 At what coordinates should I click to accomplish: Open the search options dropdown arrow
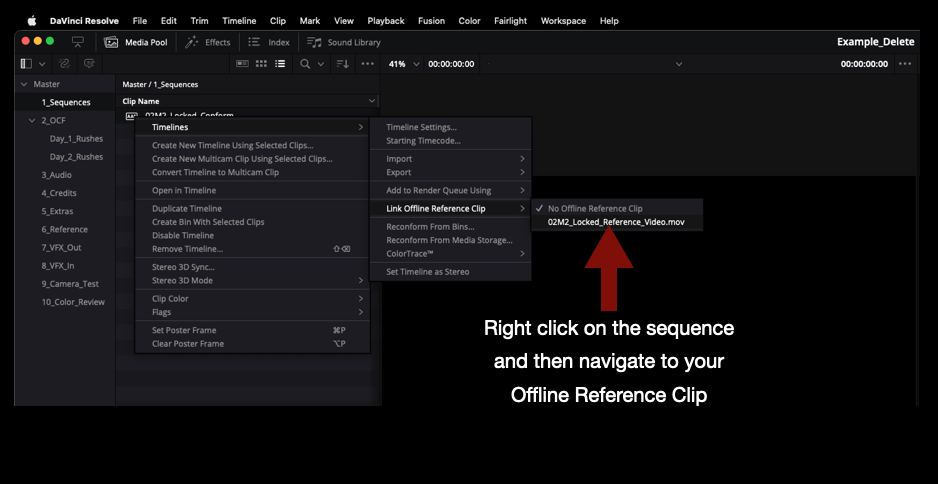pos(321,63)
